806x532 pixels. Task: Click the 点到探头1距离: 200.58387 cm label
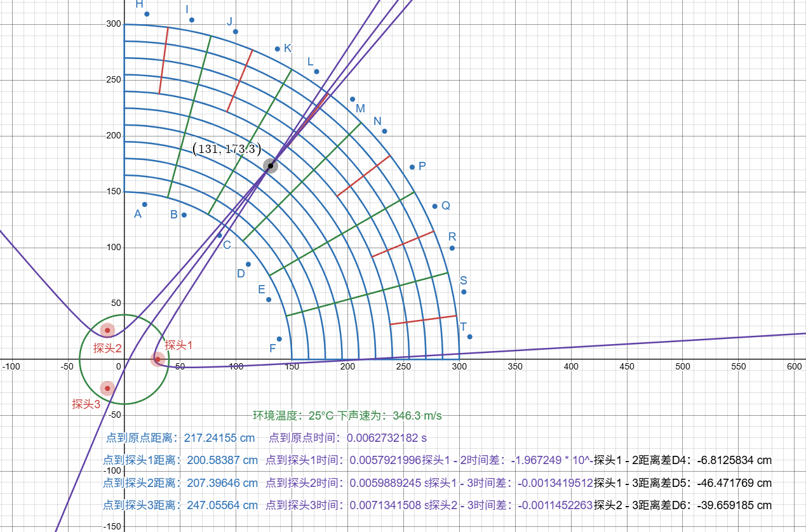coord(180,460)
